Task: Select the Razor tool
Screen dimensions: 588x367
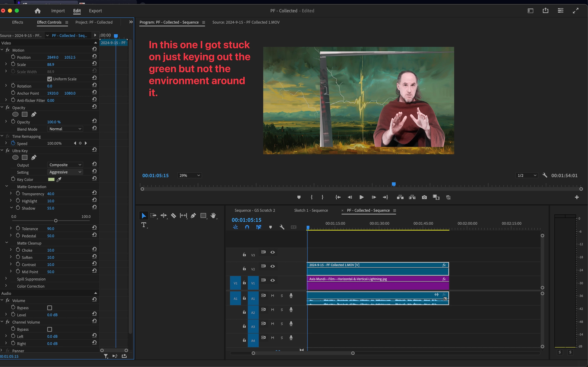Action: [173, 215]
